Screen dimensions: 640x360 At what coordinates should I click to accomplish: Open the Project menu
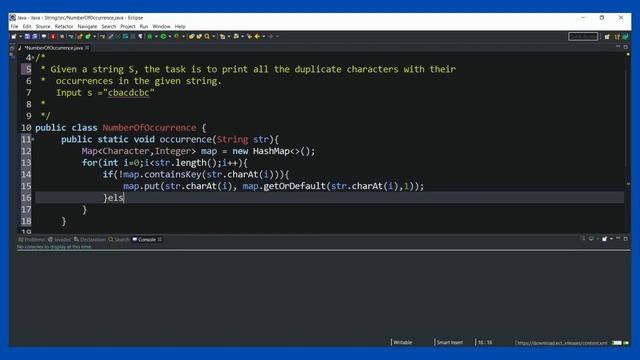point(128,27)
